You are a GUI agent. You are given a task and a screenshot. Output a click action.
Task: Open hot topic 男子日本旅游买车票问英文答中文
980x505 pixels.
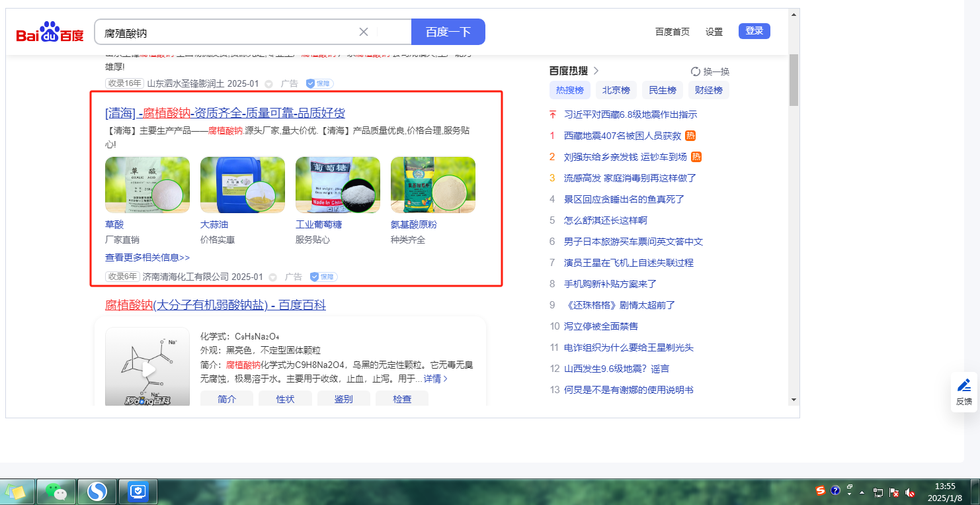point(633,242)
